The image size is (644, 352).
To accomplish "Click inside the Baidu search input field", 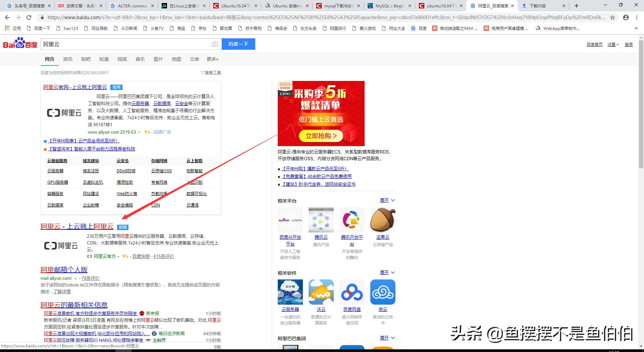I will coord(127,44).
